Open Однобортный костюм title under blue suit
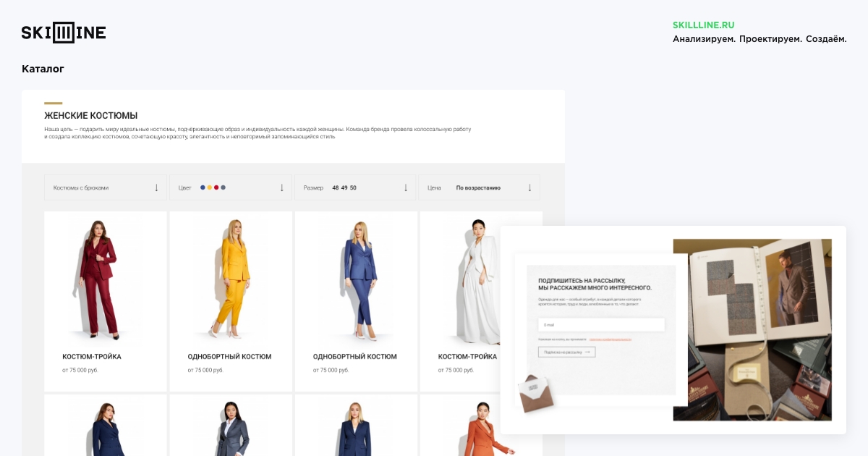 (354, 357)
